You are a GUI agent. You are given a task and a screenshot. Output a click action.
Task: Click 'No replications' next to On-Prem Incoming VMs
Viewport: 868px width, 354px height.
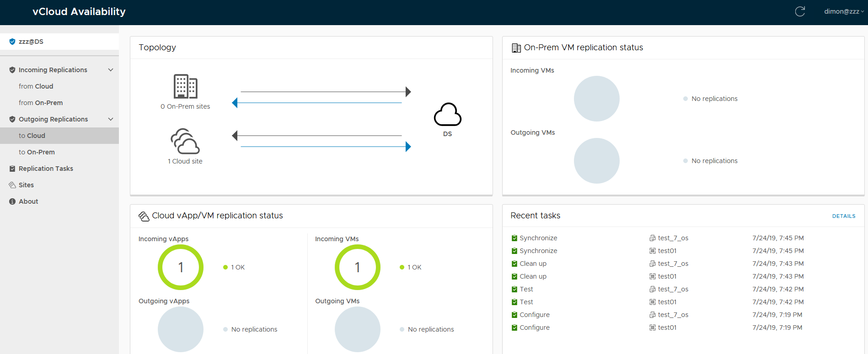point(714,99)
